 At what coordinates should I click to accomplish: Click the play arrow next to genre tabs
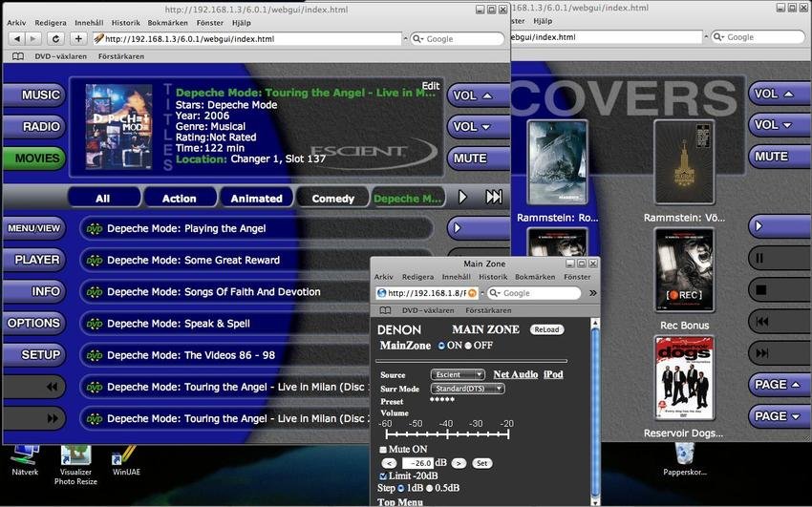463,197
